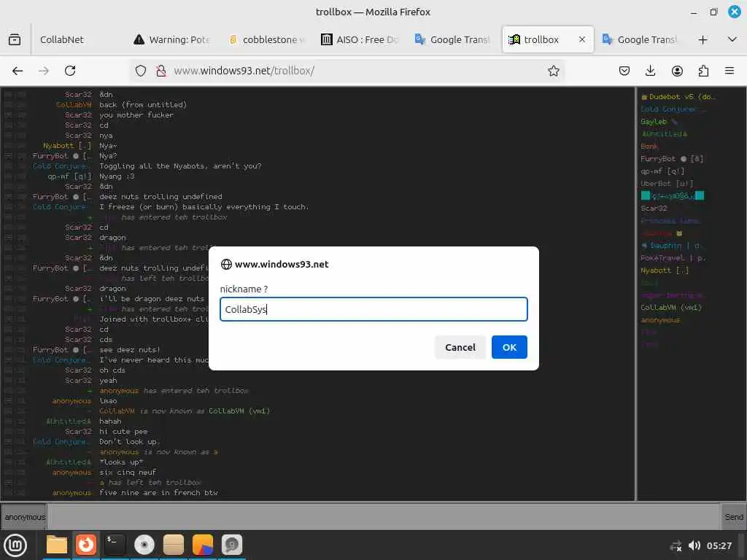
Task: Click the trollbox message input bar
Action: tap(384, 517)
